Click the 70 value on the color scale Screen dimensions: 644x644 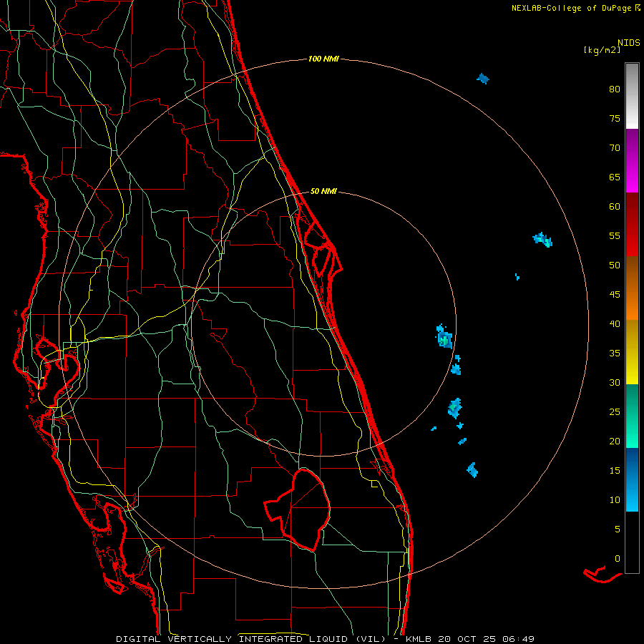615,148
